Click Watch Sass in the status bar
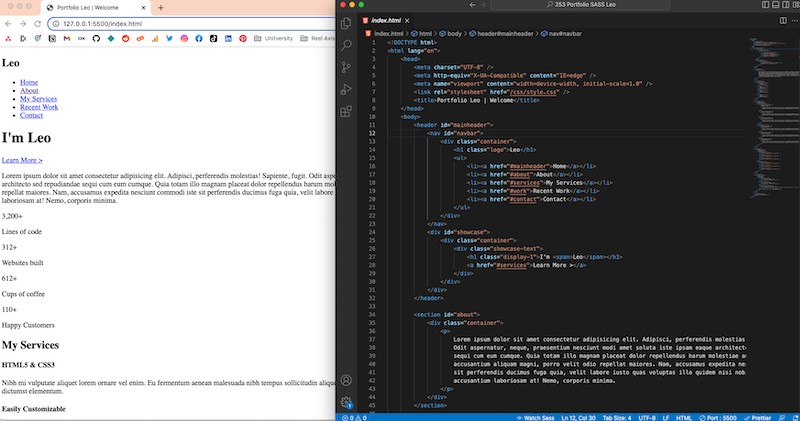The height and width of the screenshot is (421, 800). [x=535, y=418]
